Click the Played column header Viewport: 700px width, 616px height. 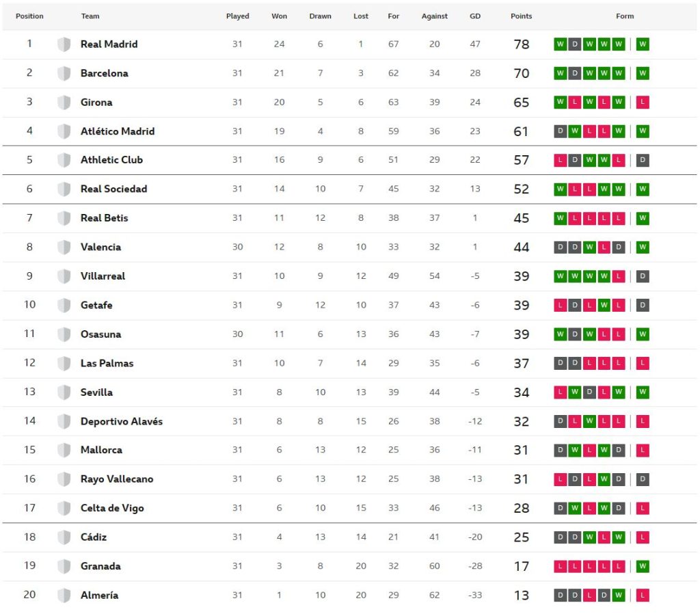pyautogui.click(x=237, y=16)
